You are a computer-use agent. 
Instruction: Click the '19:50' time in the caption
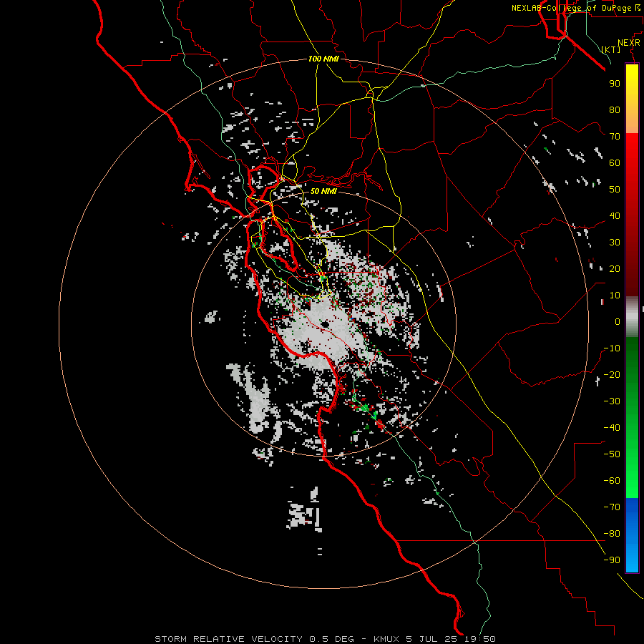click(479, 639)
